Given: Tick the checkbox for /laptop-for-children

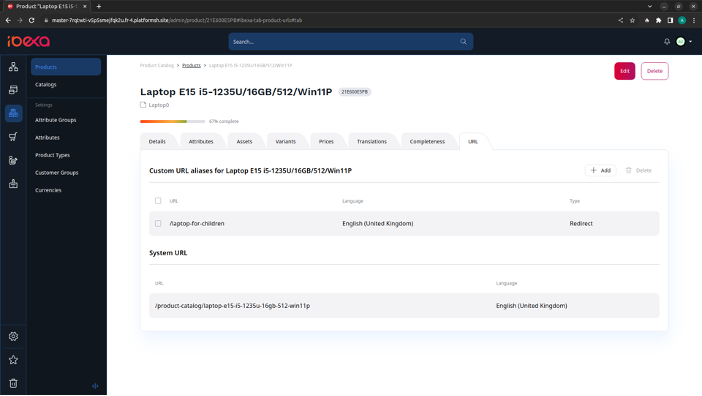Looking at the screenshot, I should pos(158,223).
